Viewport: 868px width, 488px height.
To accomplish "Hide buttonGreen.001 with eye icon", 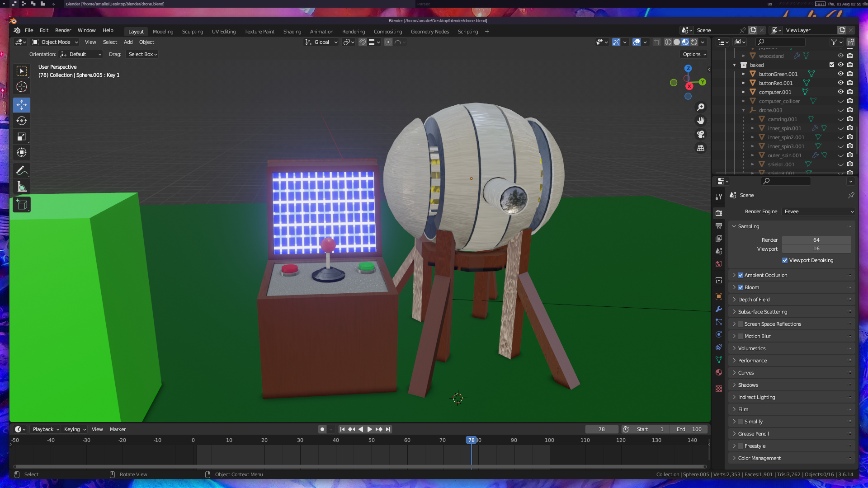I will click(840, 74).
